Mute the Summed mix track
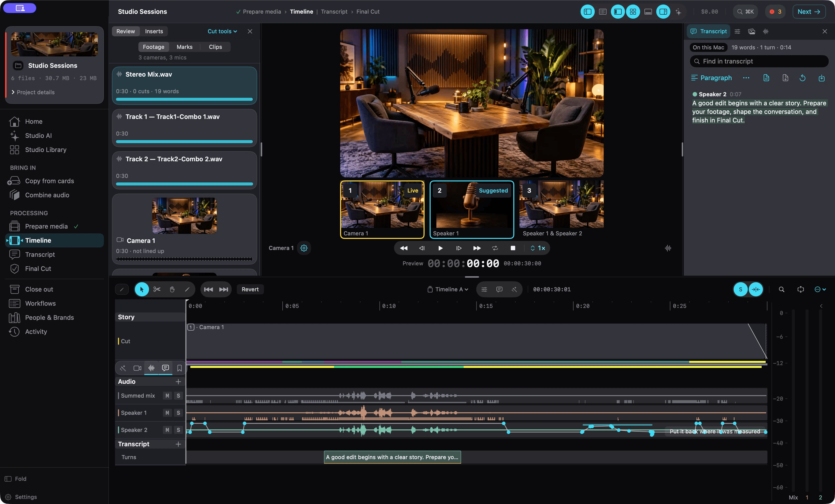The height and width of the screenshot is (504, 835). click(167, 396)
